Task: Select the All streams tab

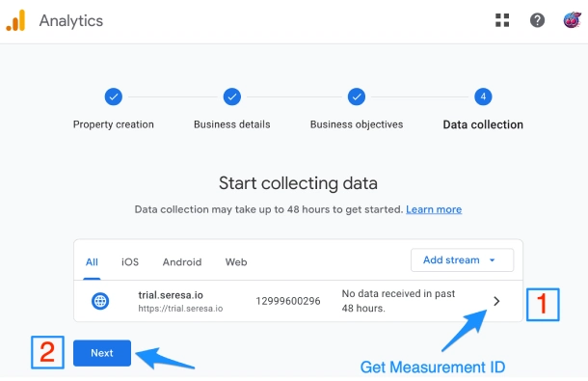Action: coord(92,262)
